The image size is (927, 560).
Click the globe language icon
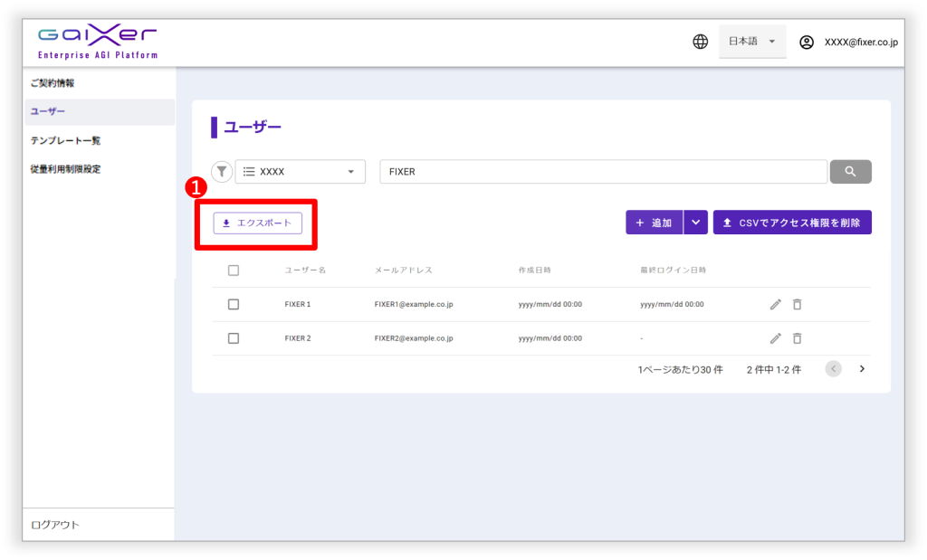pos(700,42)
